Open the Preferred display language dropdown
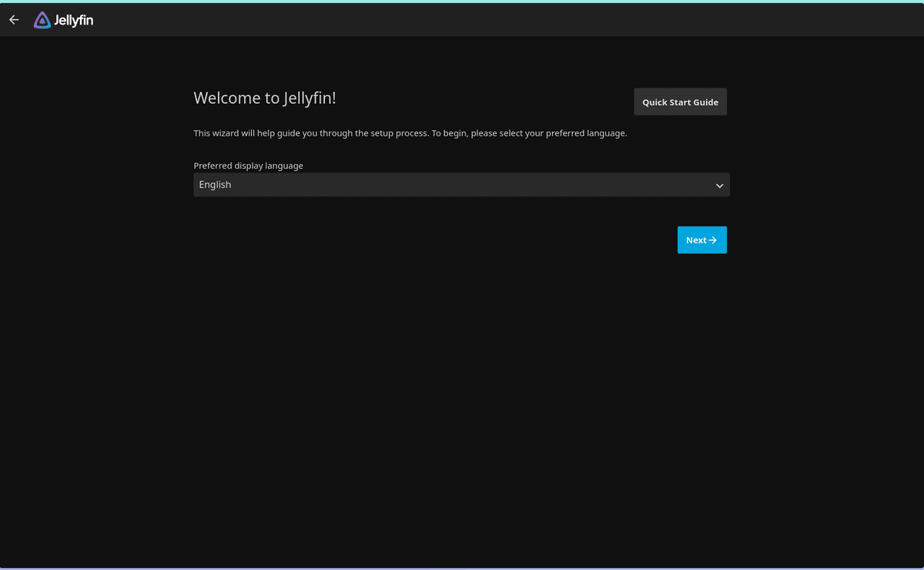 [461, 185]
